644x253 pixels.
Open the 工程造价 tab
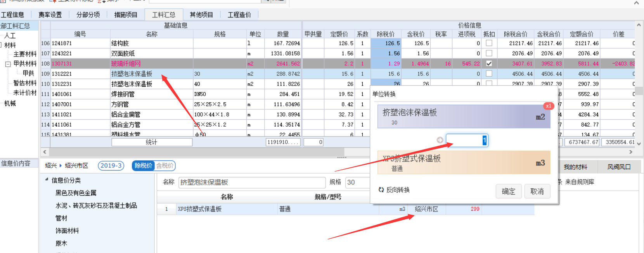tap(239, 15)
